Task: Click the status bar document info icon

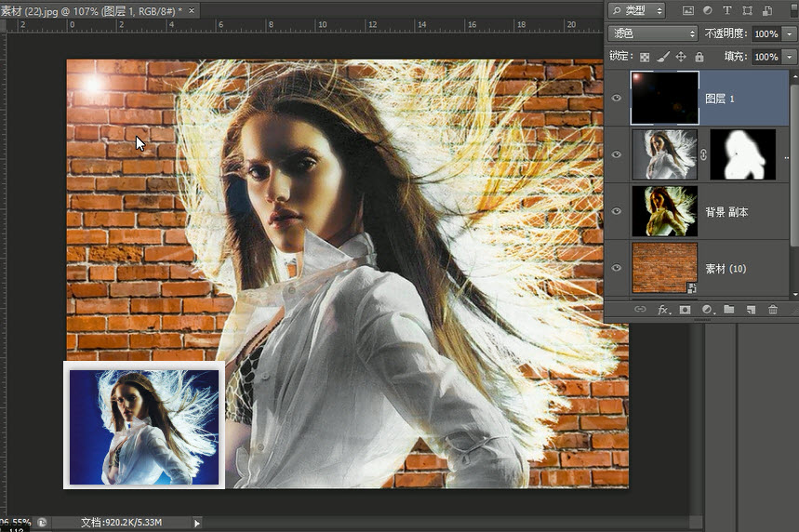Action: click(x=42, y=523)
